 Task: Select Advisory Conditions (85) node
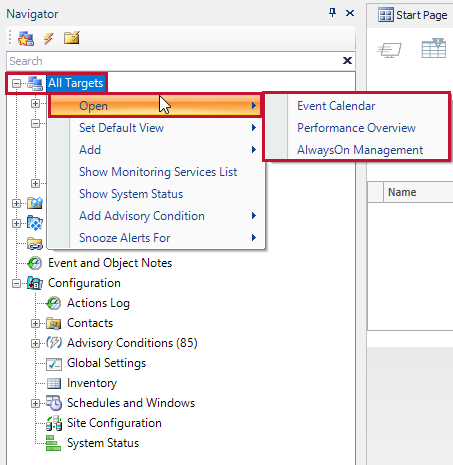132,343
